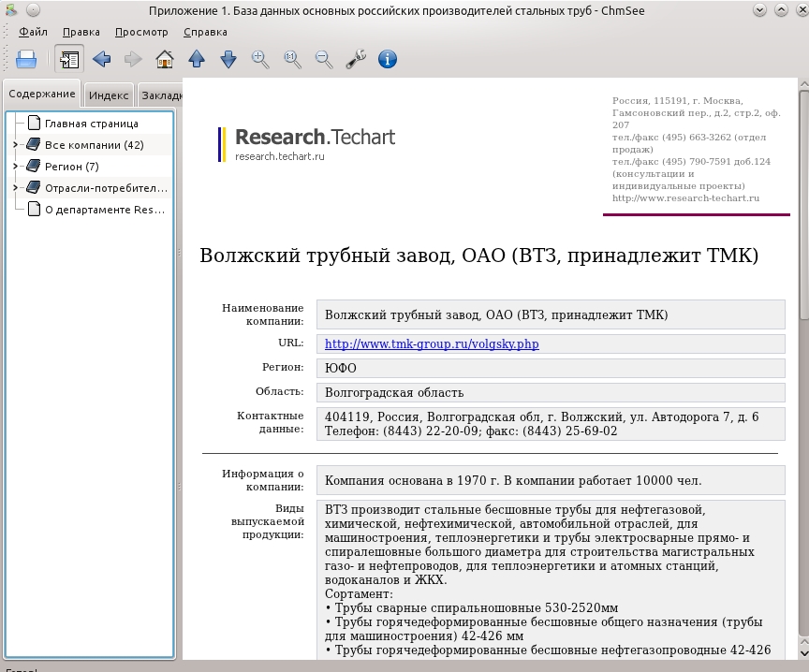Click the contact address text 404119

[x=542, y=416]
